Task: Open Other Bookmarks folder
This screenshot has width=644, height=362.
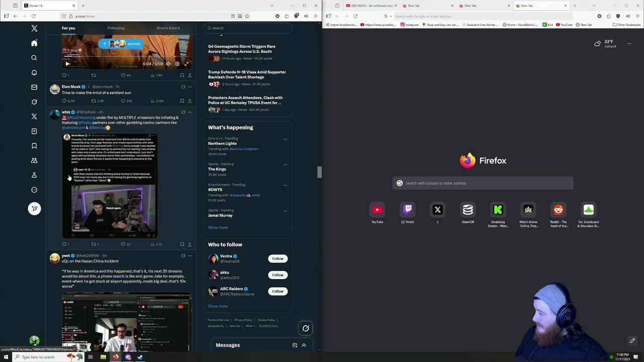Action: pos(627,25)
